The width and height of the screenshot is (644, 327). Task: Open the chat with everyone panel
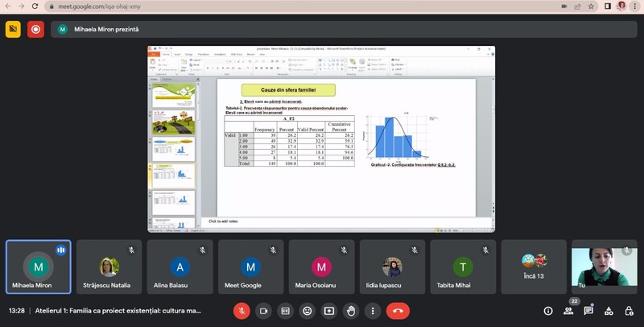point(588,310)
